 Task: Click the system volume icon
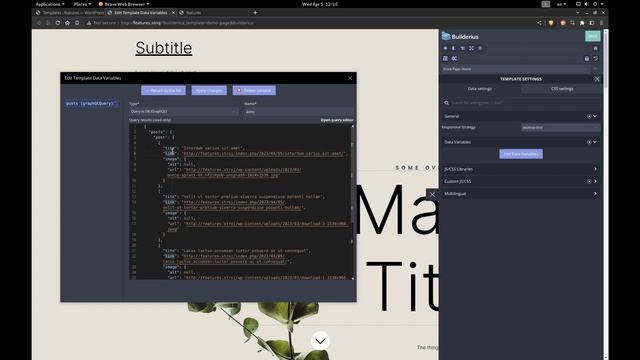tap(586, 4)
